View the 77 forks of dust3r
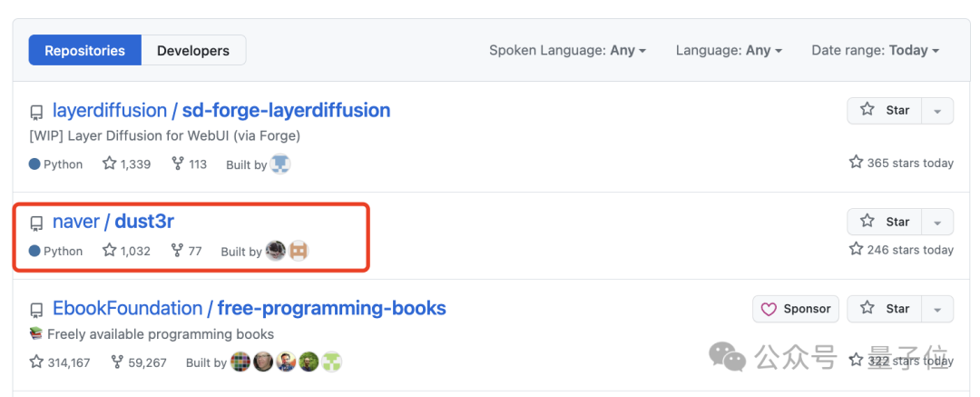Viewport: 980px width, 397px height. (x=186, y=252)
